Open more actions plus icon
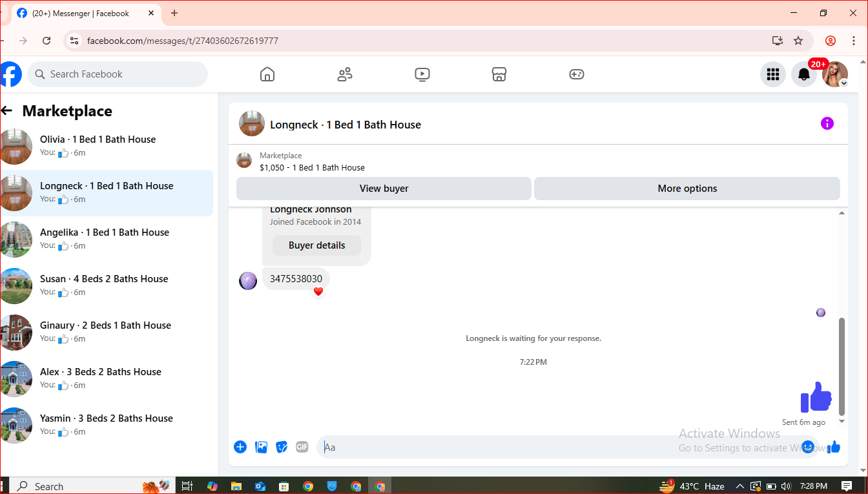The image size is (868, 494). point(240,447)
